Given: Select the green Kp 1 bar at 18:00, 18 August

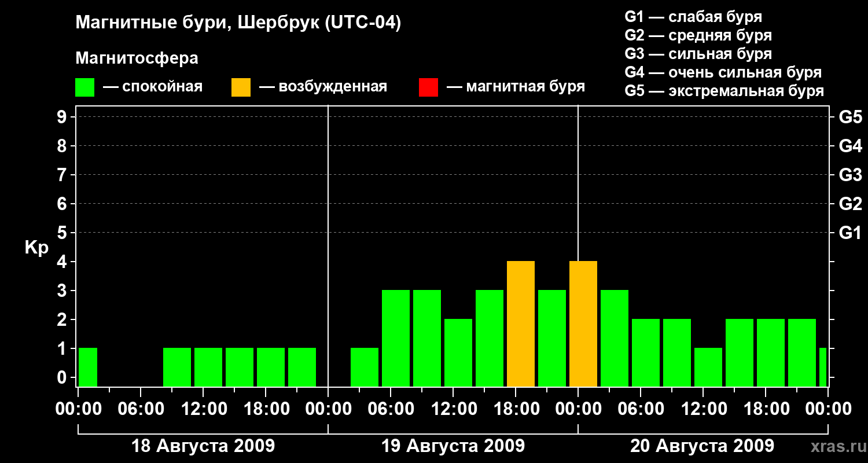Looking at the screenshot, I should [271, 368].
